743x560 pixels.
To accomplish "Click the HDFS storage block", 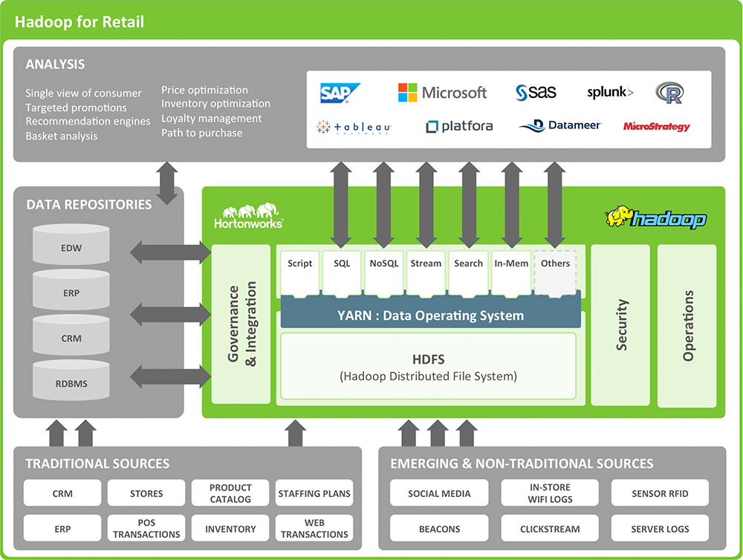I will pyautogui.click(x=428, y=368).
